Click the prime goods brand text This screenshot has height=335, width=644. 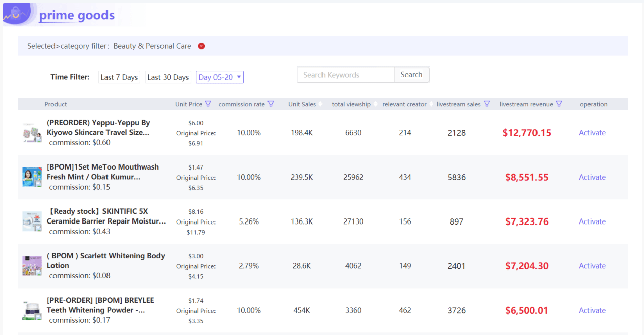coord(77,16)
